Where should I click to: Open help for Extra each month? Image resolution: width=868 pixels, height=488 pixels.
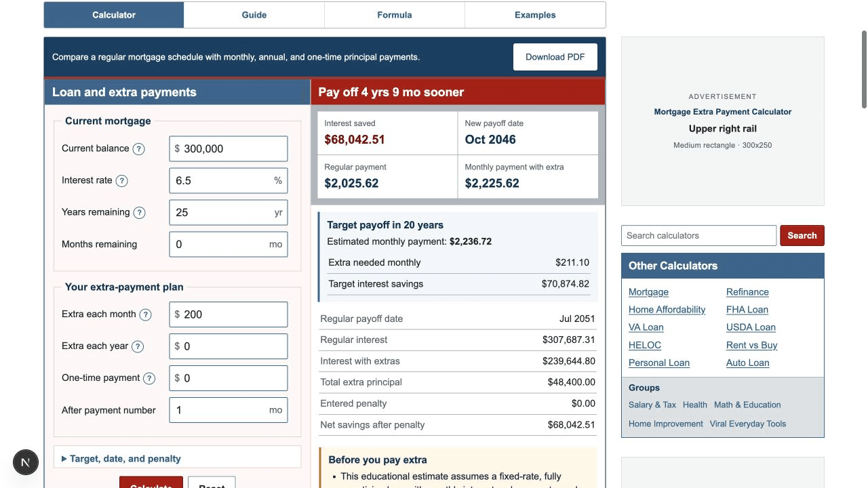(145, 314)
